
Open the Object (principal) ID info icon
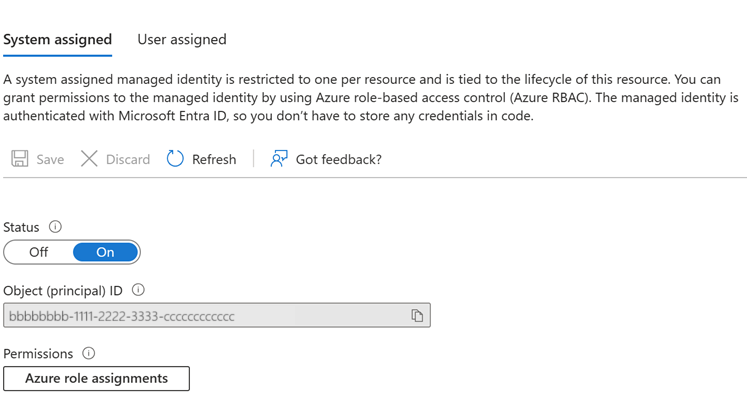[x=138, y=290]
